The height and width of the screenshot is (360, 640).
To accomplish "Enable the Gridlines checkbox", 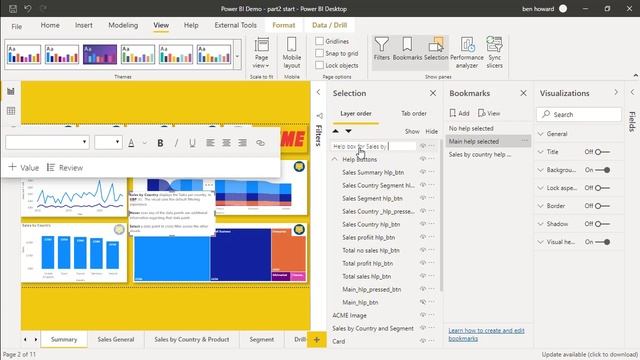I will pos(320,41).
